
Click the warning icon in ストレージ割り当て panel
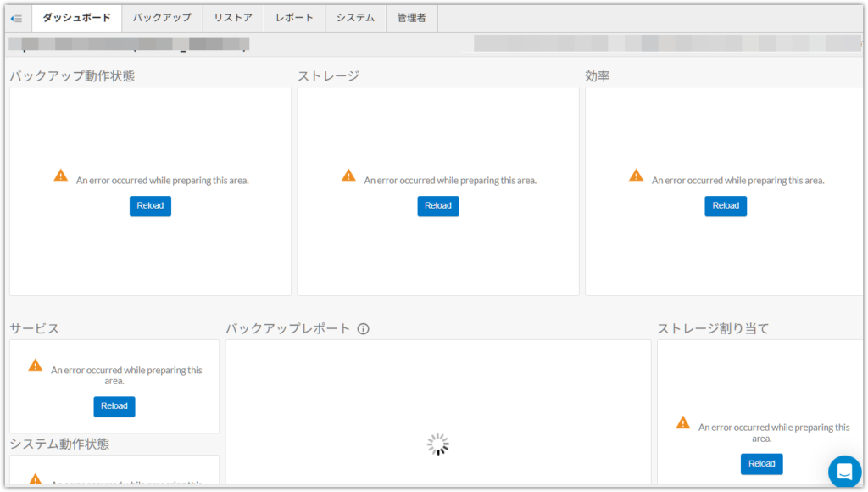click(682, 422)
